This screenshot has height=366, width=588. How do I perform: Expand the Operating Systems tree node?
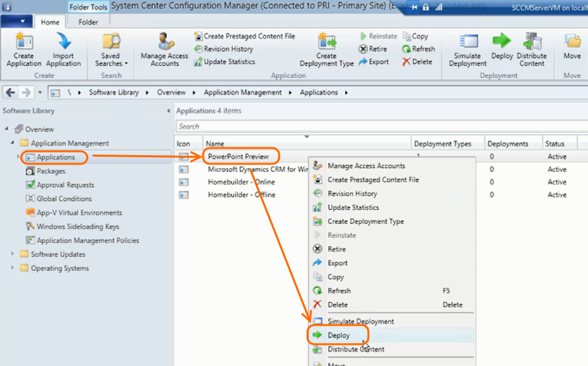pos(13,268)
